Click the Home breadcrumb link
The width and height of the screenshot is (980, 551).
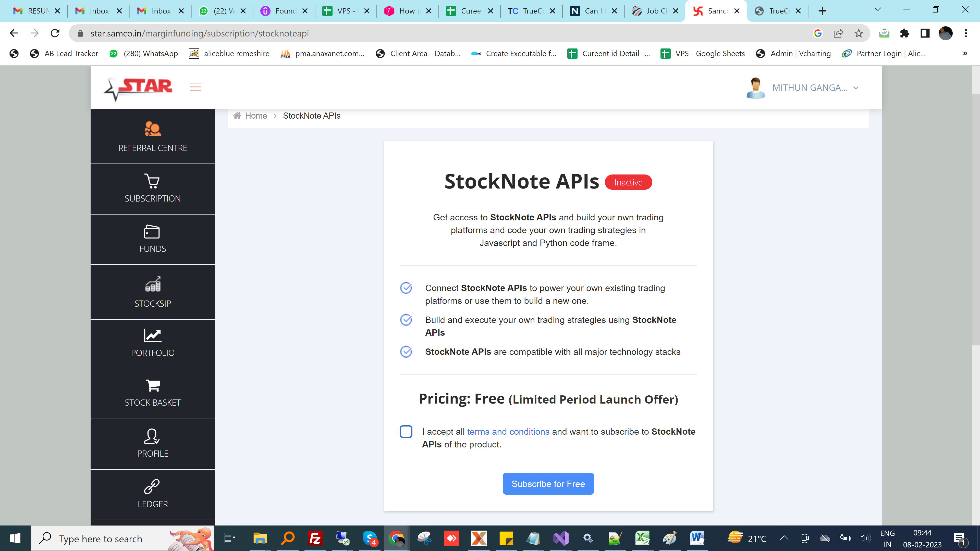click(x=256, y=116)
